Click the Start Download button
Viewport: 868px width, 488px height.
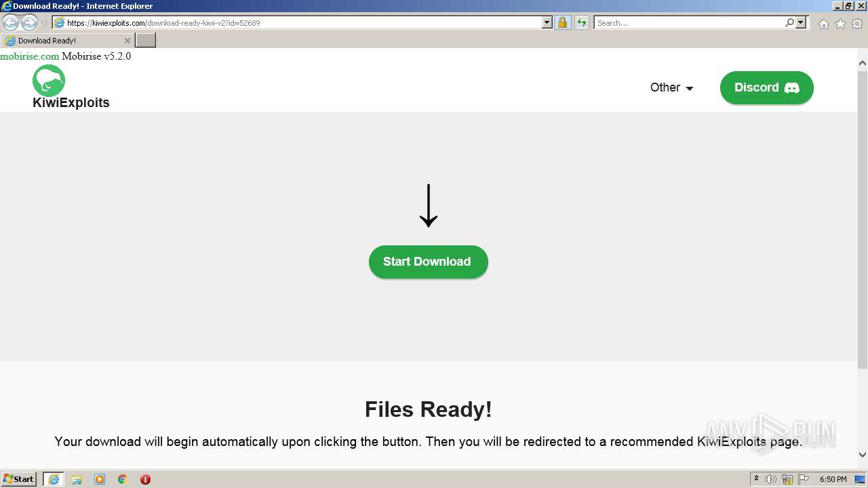coord(428,262)
